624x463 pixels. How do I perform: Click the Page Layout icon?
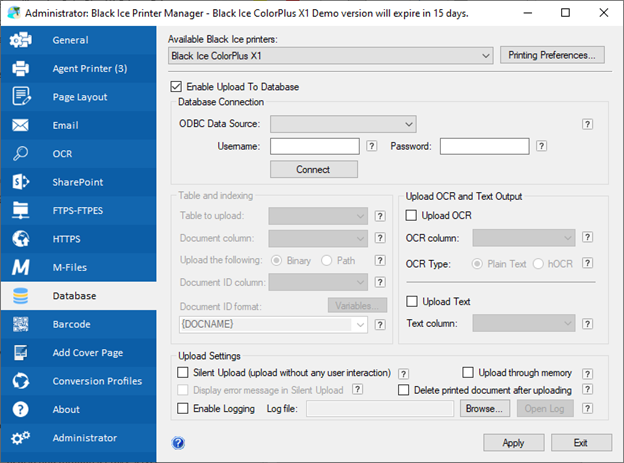click(21, 96)
